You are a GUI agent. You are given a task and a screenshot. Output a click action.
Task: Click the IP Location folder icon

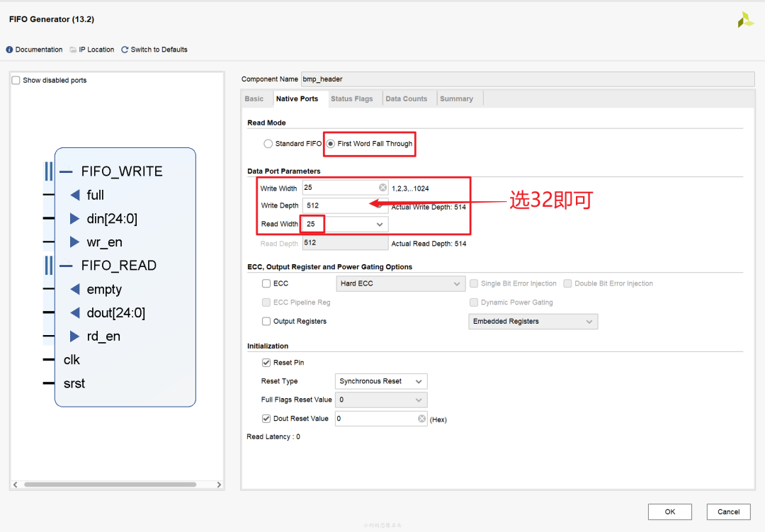pyautogui.click(x=73, y=50)
